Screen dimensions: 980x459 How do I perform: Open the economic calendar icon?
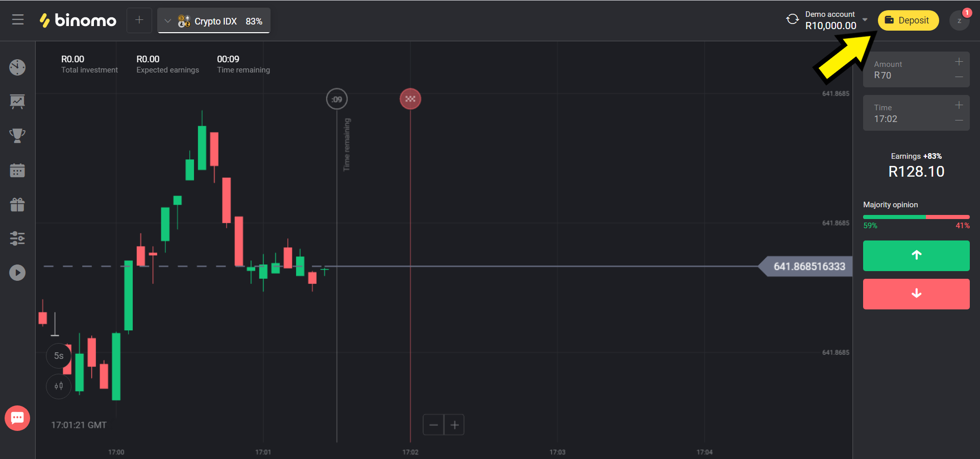point(17,170)
